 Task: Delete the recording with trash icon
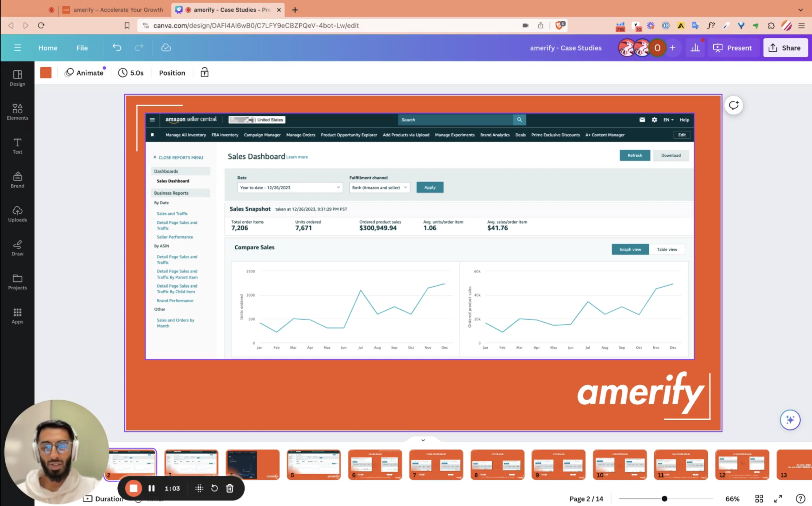230,488
